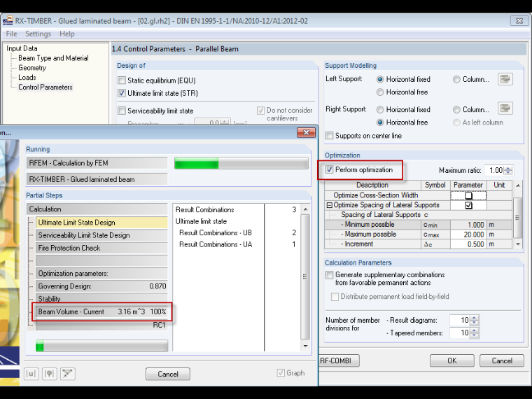Click OK in main window
This screenshot has height=399, width=532.
click(x=452, y=360)
